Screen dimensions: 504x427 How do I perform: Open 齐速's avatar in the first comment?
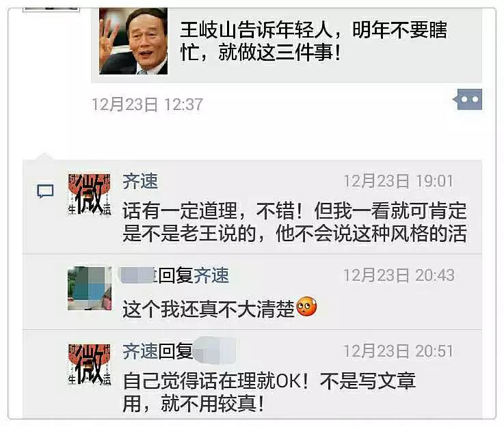click(90, 195)
